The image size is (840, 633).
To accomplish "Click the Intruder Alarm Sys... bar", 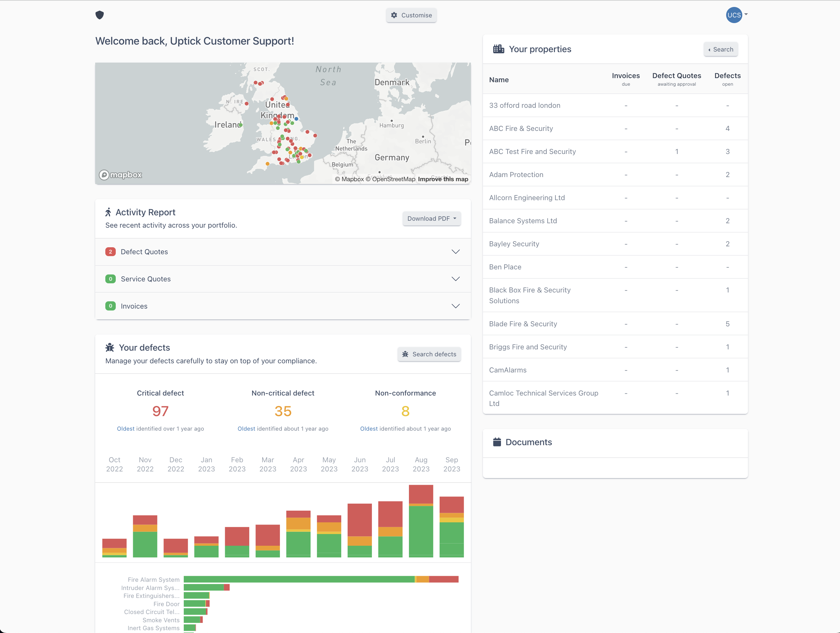I will 207,587.
